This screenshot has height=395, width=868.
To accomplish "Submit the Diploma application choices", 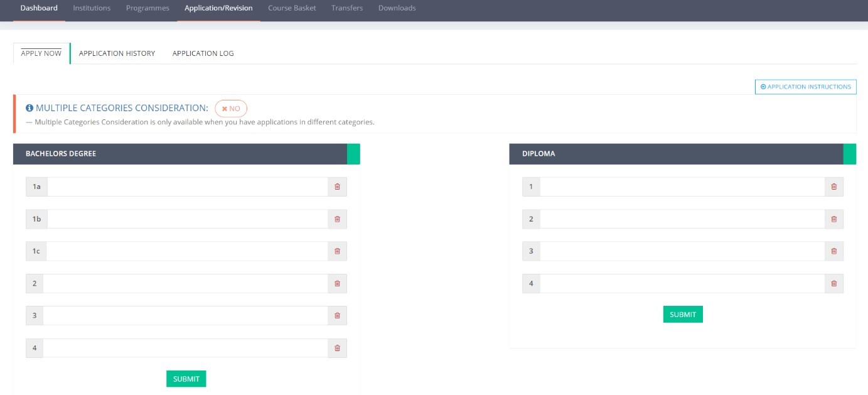I will coord(682,314).
